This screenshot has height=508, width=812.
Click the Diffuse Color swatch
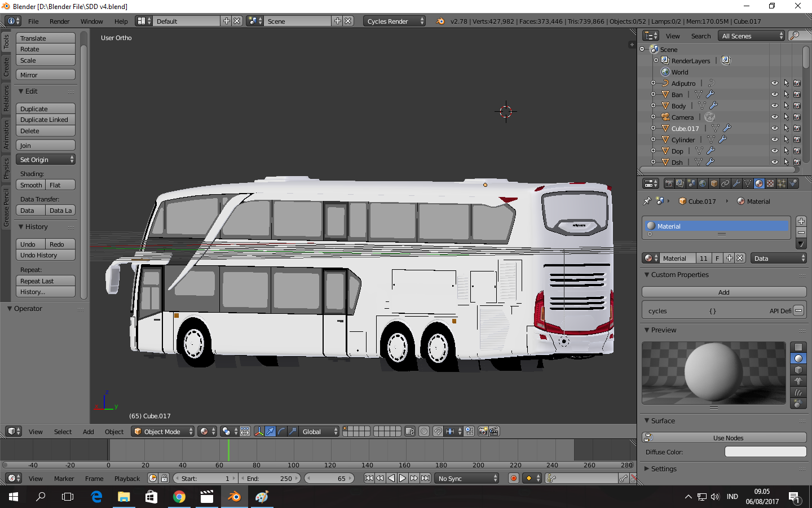[x=765, y=452]
